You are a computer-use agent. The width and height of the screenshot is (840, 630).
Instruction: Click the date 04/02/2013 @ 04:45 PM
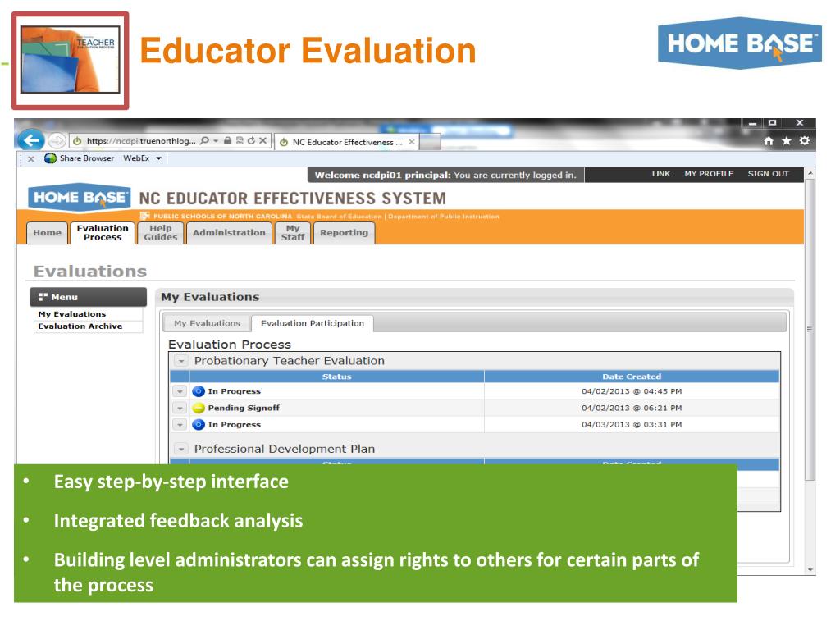click(632, 391)
